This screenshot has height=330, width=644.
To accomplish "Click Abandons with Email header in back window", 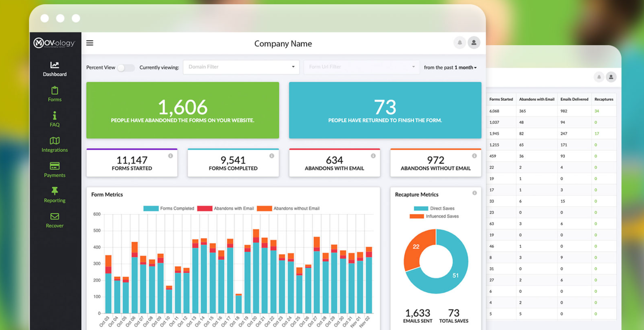I will coord(536,99).
